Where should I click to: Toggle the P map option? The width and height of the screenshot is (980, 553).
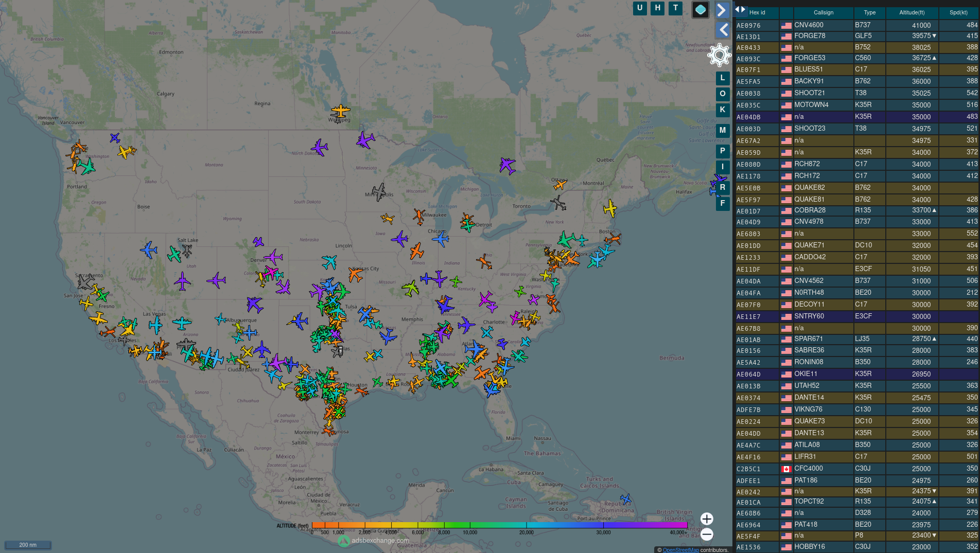pyautogui.click(x=723, y=151)
